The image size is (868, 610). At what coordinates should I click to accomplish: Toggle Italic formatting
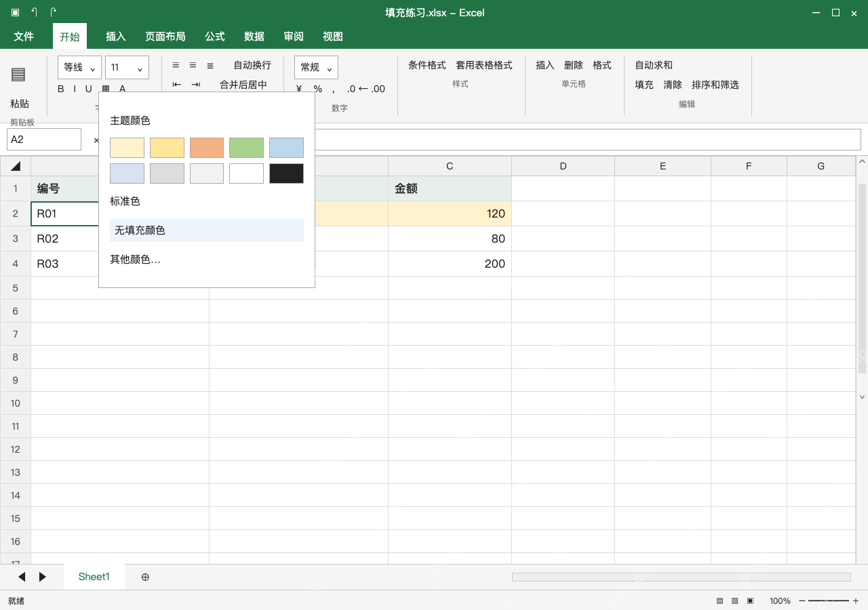click(75, 89)
